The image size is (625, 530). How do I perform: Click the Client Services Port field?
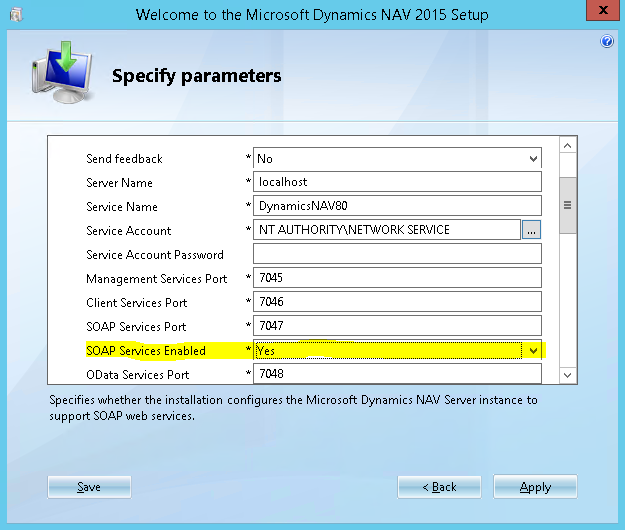(397, 302)
